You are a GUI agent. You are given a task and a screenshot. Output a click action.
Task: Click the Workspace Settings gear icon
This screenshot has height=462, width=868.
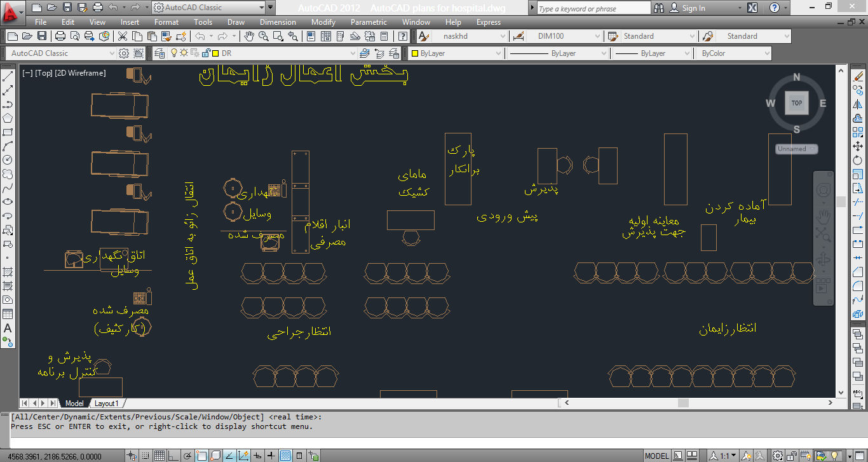pos(124,53)
